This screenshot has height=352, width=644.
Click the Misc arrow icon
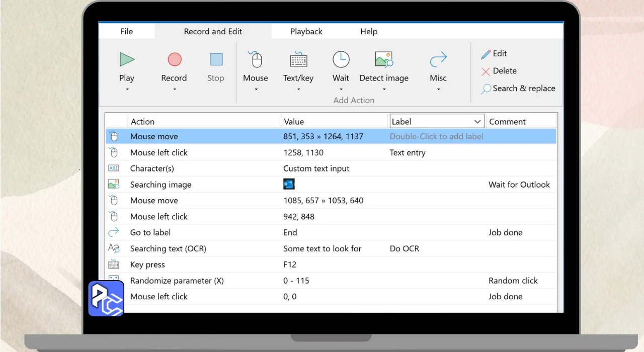[438, 60]
